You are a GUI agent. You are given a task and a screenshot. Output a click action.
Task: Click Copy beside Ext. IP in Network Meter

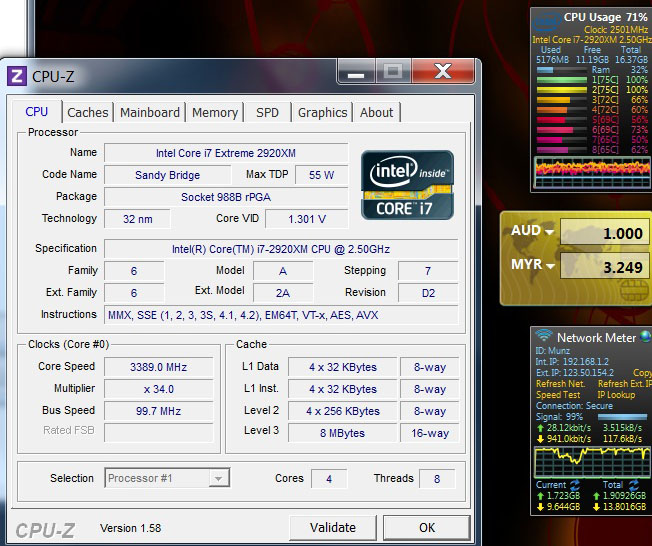pos(642,373)
